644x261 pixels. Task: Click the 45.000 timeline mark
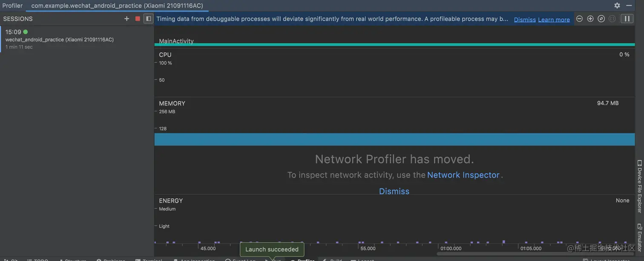(x=208, y=248)
